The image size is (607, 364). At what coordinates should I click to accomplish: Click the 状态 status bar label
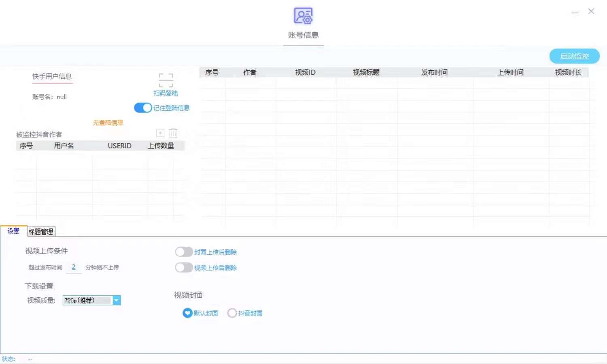click(8, 359)
